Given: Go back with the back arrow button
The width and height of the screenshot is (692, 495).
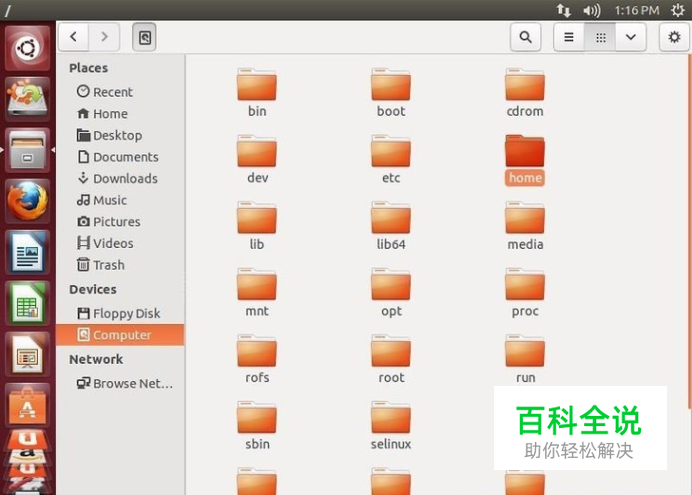Looking at the screenshot, I should (x=74, y=37).
